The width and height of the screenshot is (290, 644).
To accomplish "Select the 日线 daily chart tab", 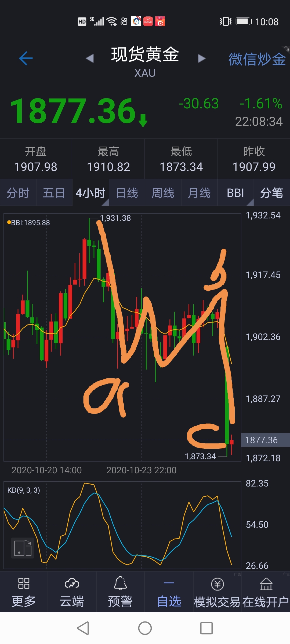I will (127, 193).
